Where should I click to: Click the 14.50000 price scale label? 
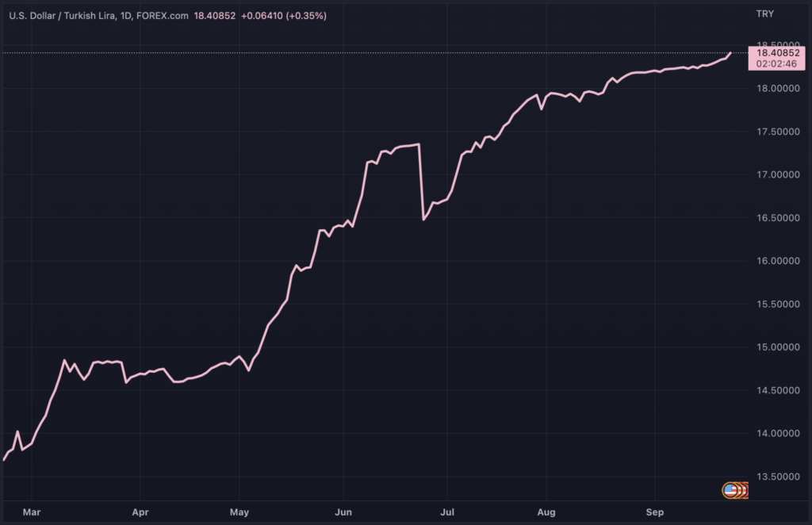point(778,390)
